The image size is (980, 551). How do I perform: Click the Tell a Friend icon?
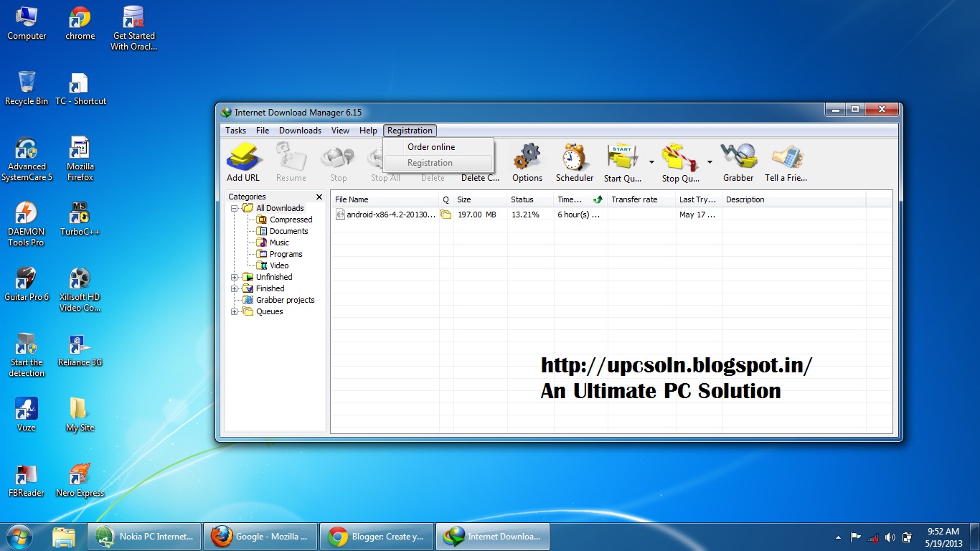pos(786,162)
